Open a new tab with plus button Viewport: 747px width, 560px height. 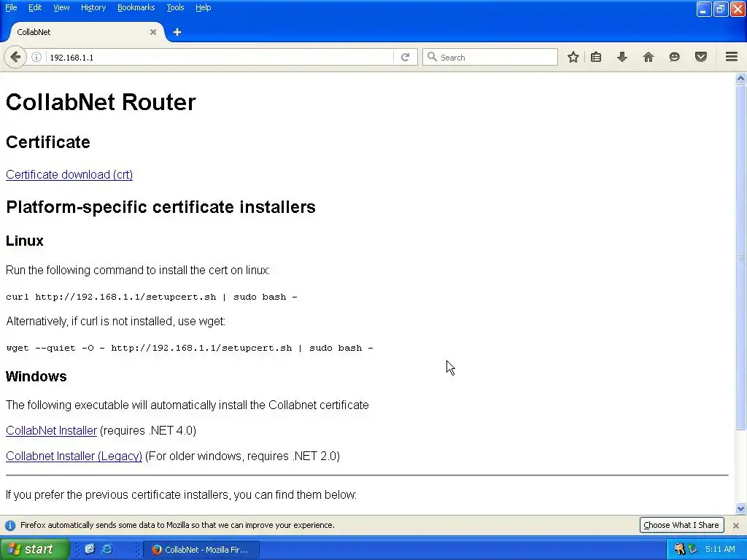177,32
